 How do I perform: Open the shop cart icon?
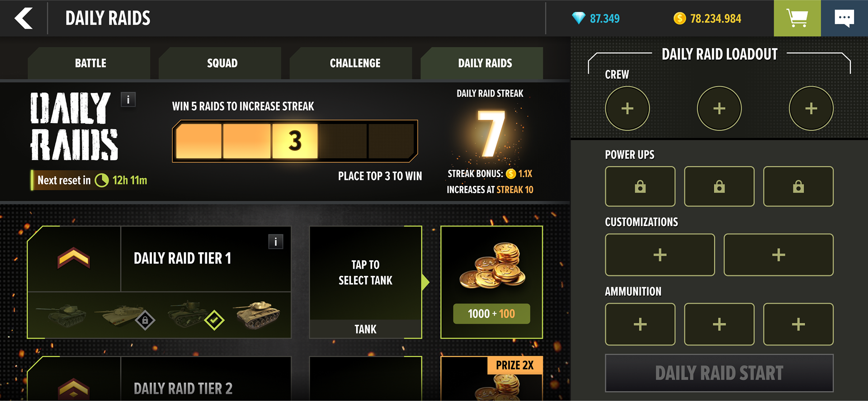[797, 18]
